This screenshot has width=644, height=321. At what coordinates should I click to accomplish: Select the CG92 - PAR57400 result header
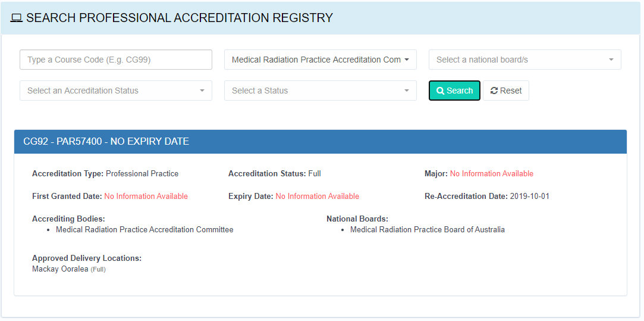click(106, 142)
